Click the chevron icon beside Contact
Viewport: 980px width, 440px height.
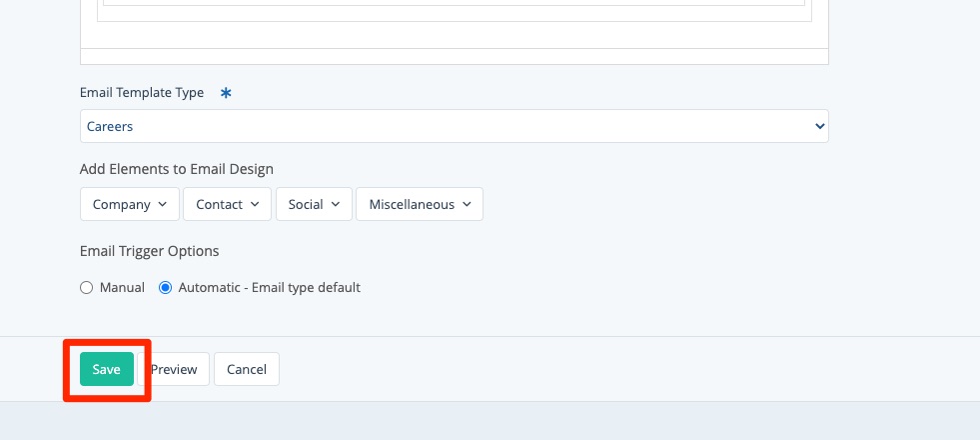click(x=255, y=205)
